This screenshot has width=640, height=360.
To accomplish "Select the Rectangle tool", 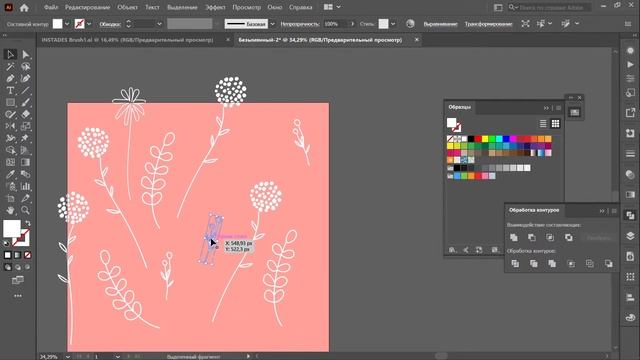I will [10, 102].
